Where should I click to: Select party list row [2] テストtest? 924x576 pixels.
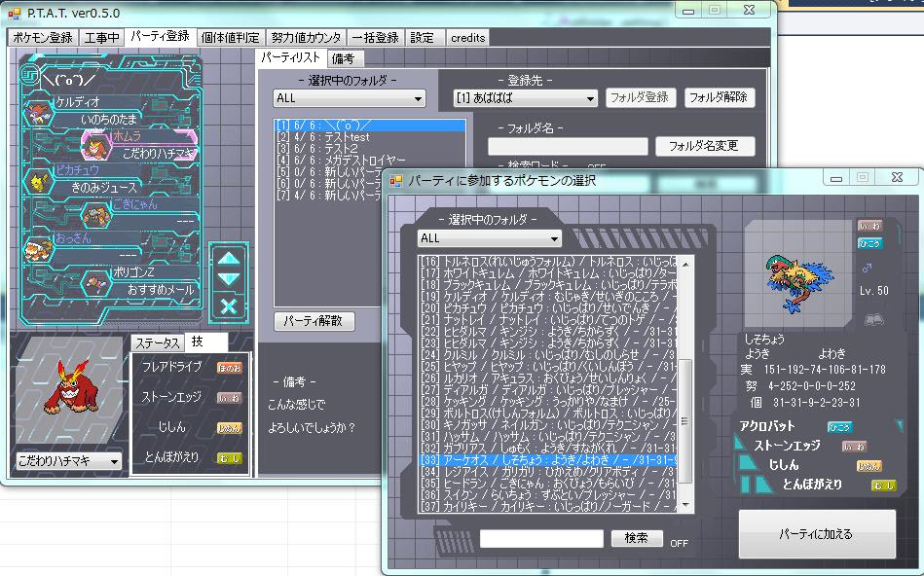point(369,137)
